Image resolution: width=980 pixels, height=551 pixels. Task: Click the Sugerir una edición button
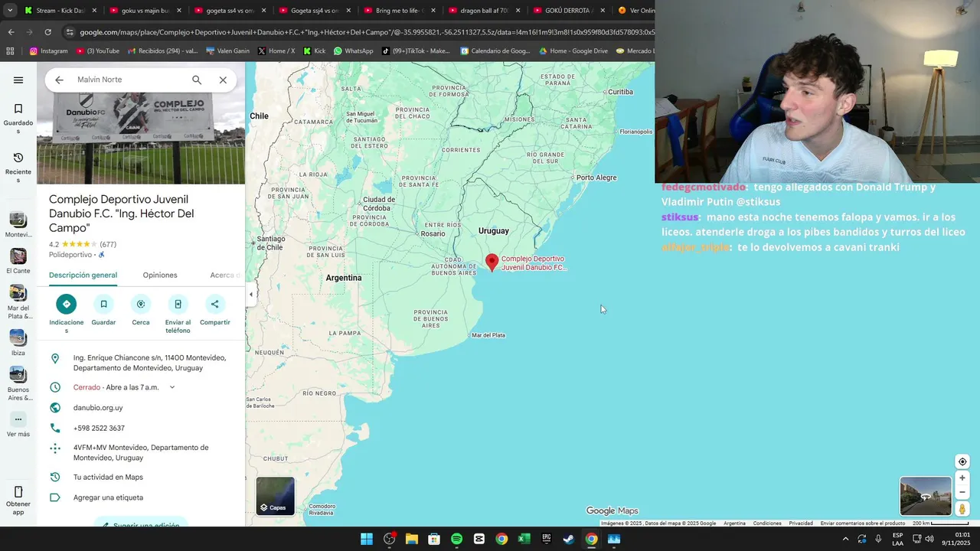(141, 523)
